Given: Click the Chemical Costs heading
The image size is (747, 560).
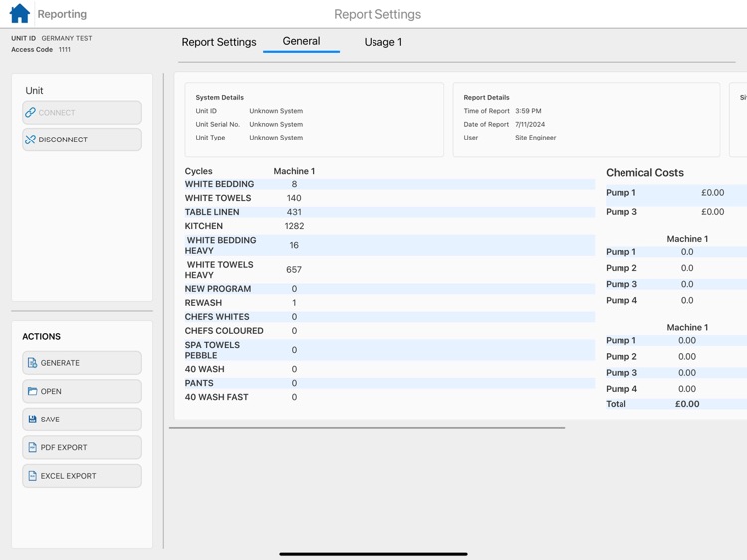Looking at the screenshot, I should (644, 173).
